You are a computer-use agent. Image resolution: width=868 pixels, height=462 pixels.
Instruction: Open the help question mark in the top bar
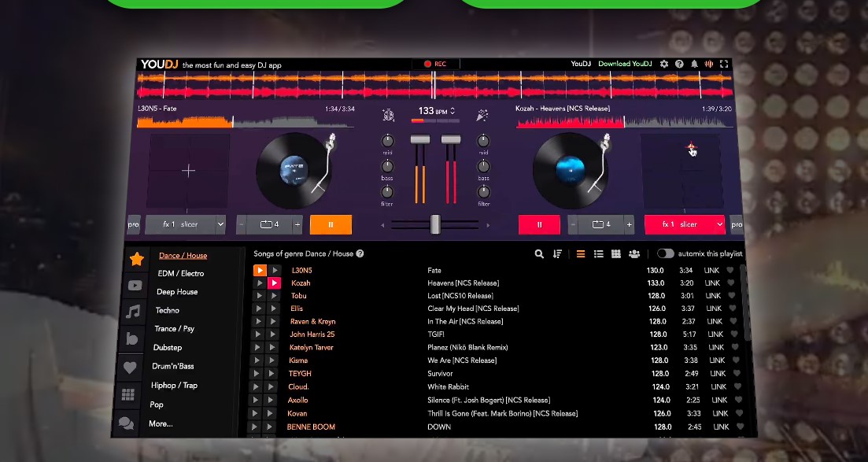click(x=679, y=65)
